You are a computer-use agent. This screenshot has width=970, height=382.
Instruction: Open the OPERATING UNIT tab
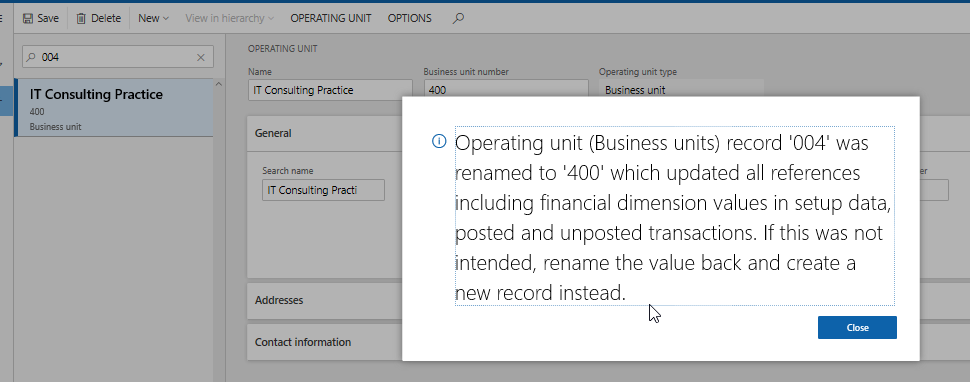331,19
